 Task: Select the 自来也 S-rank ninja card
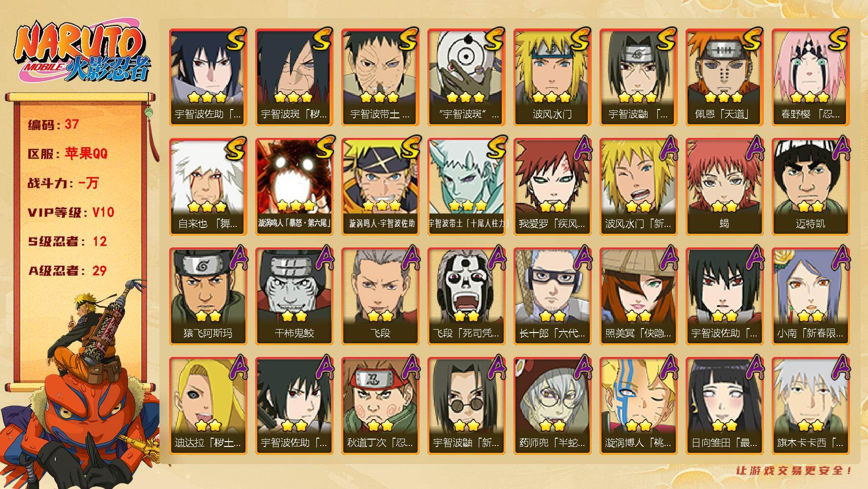pos(208,187)
